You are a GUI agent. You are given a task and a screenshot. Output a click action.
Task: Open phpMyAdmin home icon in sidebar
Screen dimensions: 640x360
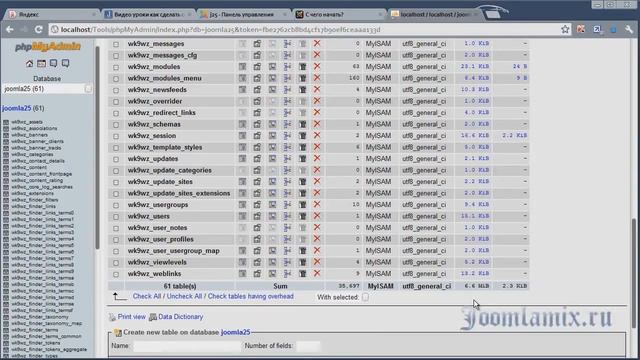[x=29, y=63]
